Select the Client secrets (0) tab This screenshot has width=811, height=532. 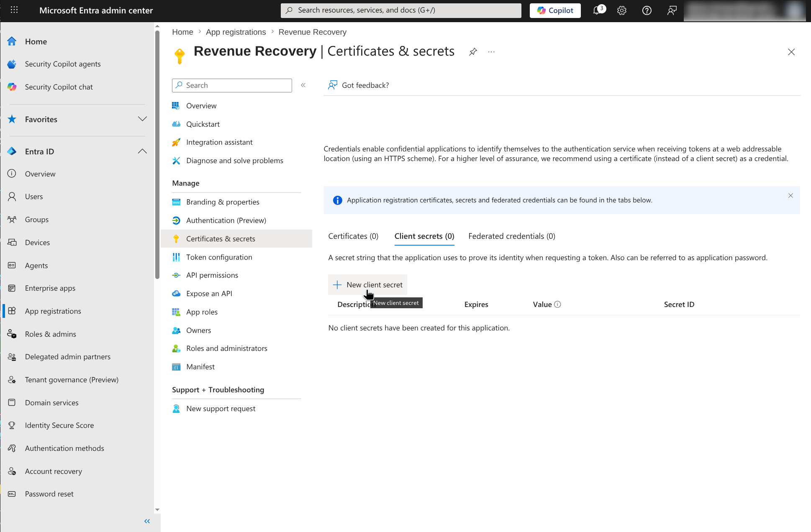[424, 236]
